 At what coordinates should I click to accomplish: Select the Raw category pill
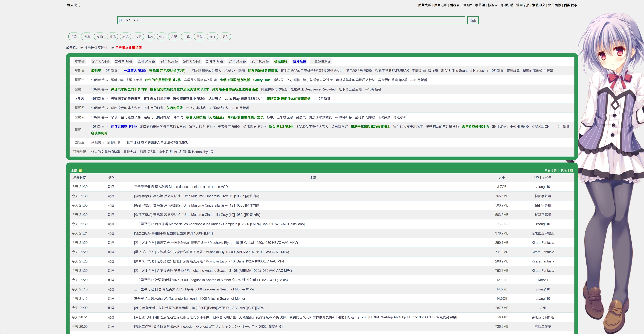(150, 37)
